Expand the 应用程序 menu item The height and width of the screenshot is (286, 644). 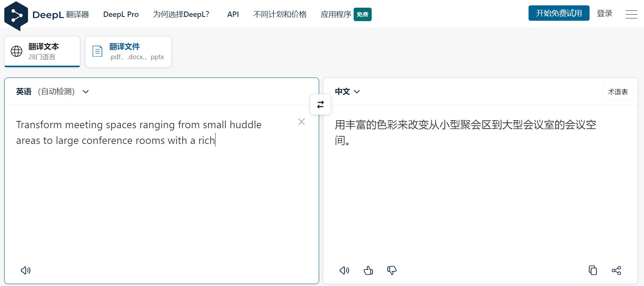pyautogui.click(x=336, y=14)
